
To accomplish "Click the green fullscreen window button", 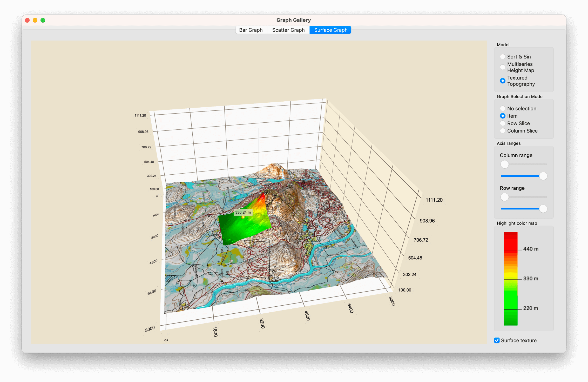I will coord(43,20).
